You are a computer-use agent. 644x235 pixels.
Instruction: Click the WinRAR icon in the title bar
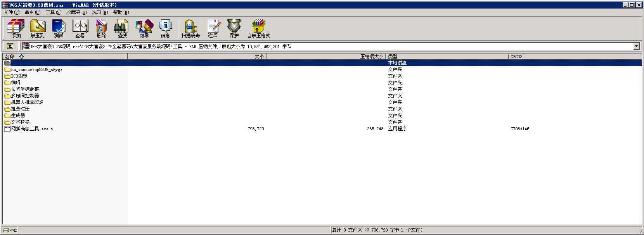pos(5,5)
